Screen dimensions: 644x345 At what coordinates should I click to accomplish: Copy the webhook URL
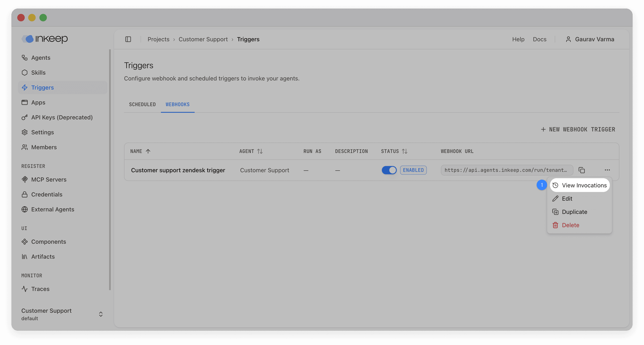[582, 170]
